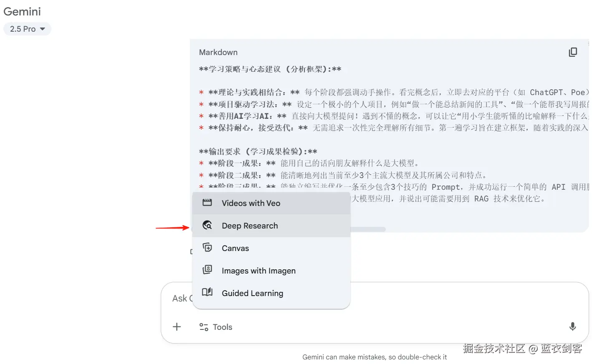The image size is (592, 364).
Task: Add attachment with plus icon
Action: (x=177, y=327)
